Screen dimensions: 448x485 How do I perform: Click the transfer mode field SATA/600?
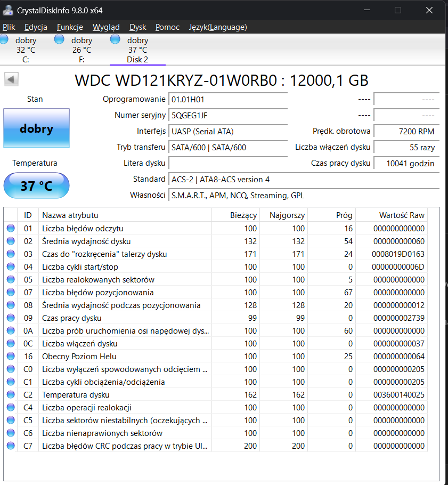(x=228, y=148)
